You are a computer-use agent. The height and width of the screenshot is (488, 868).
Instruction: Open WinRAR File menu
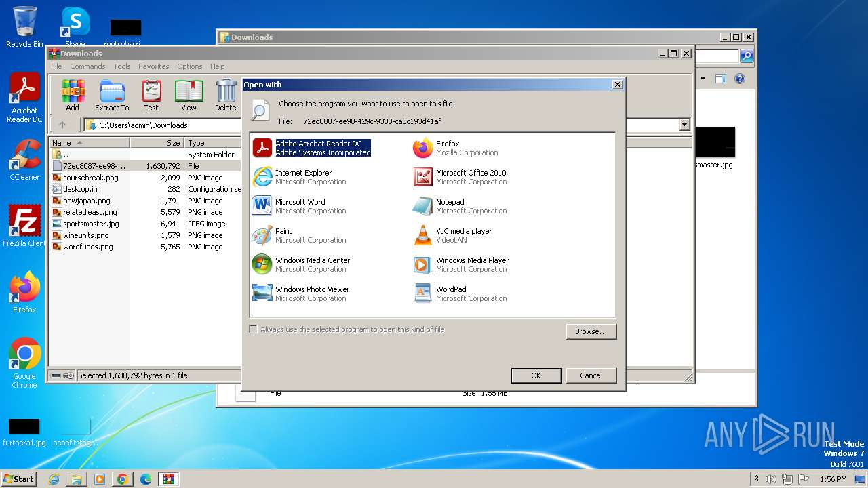coord(56,66)
